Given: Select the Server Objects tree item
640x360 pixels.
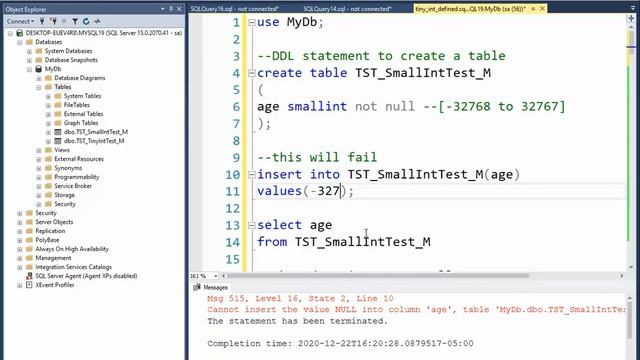Looking at the screenshot, I should (x=54, y=222).
